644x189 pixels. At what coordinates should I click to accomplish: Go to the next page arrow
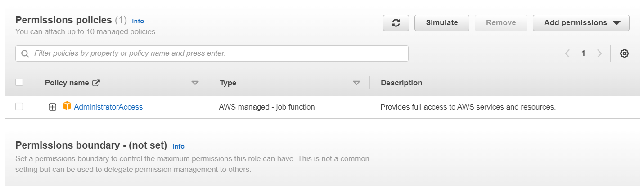[599, 53]
